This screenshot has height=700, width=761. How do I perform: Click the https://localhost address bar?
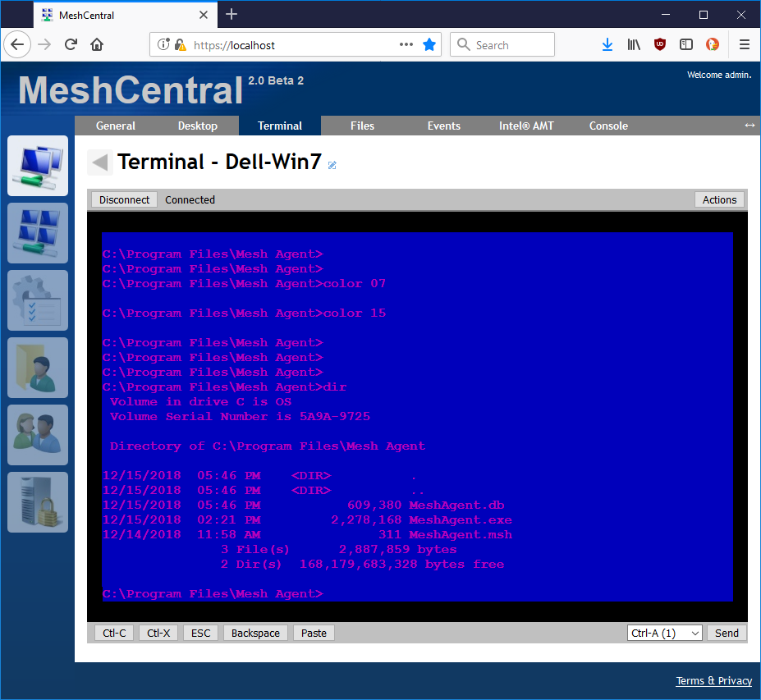(x=295, y=44)
